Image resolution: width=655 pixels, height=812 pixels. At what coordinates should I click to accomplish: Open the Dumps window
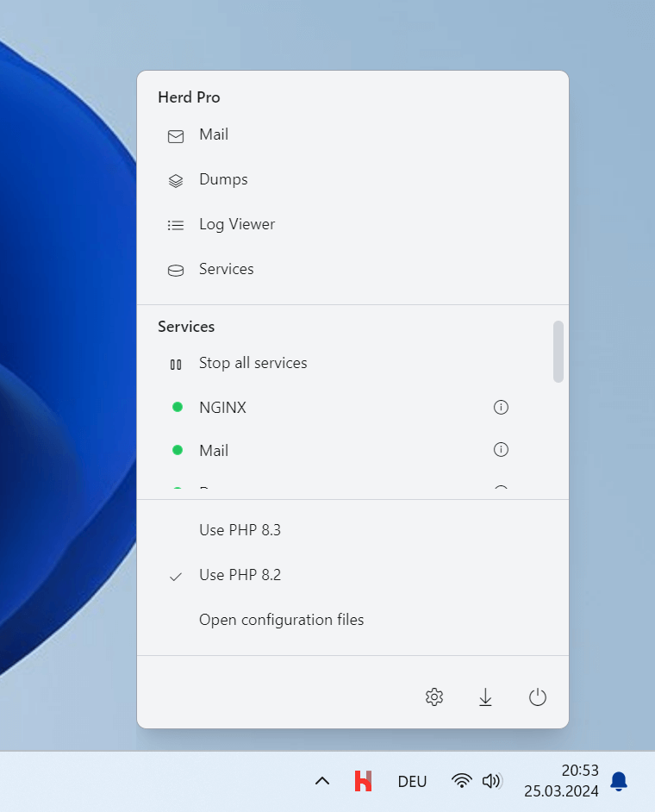coord(222,180)
